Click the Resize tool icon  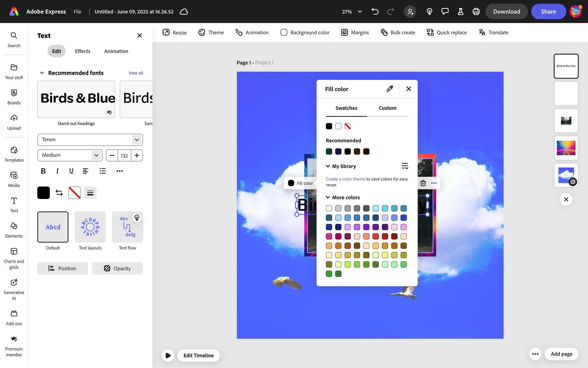pyautogui.click(x=166, y=33)
